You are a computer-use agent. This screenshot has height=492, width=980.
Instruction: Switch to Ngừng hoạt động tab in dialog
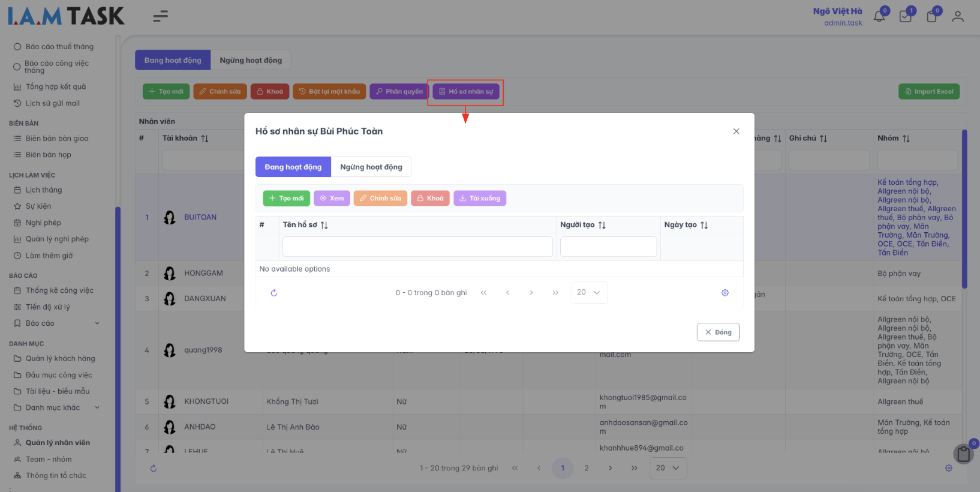click(x=371, y=167)
